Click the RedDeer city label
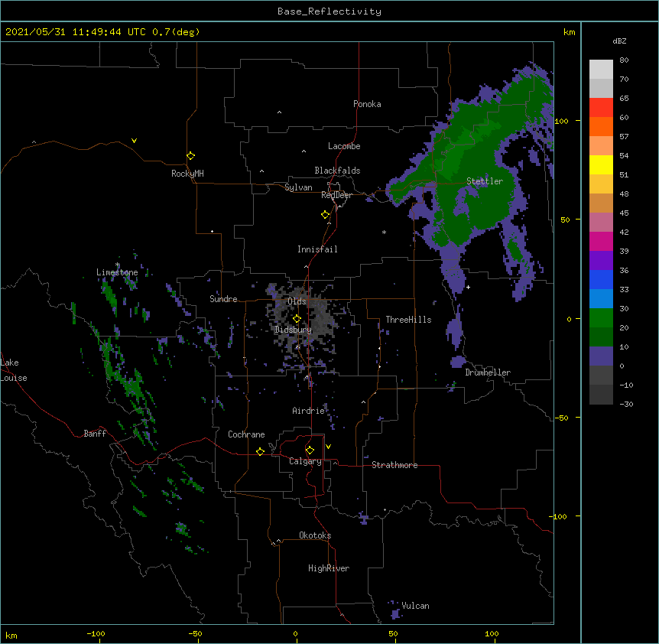 click(x=336, y=195)
